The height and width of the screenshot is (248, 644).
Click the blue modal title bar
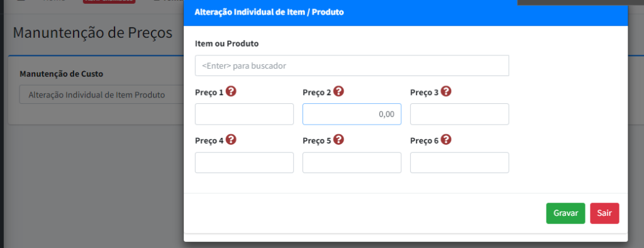tap(406, 13)
